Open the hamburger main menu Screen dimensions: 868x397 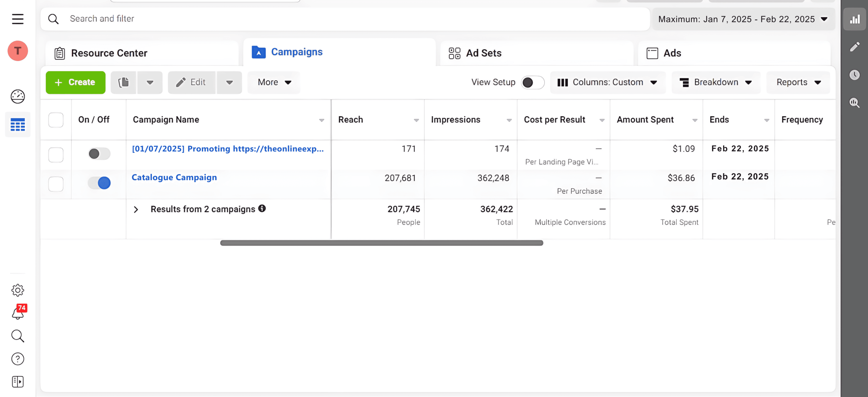tap(18, 19)
